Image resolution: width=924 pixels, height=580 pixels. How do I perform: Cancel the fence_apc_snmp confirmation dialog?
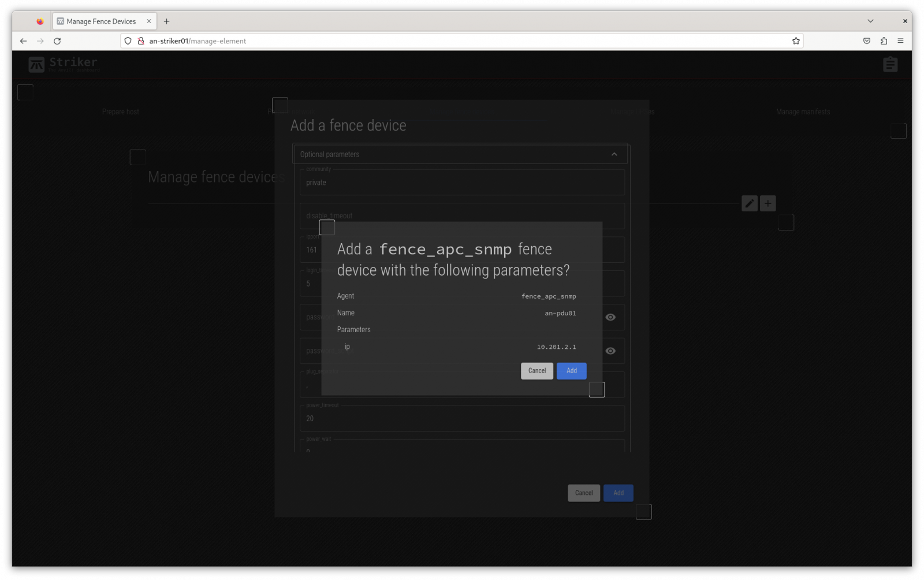coord(536,371)
